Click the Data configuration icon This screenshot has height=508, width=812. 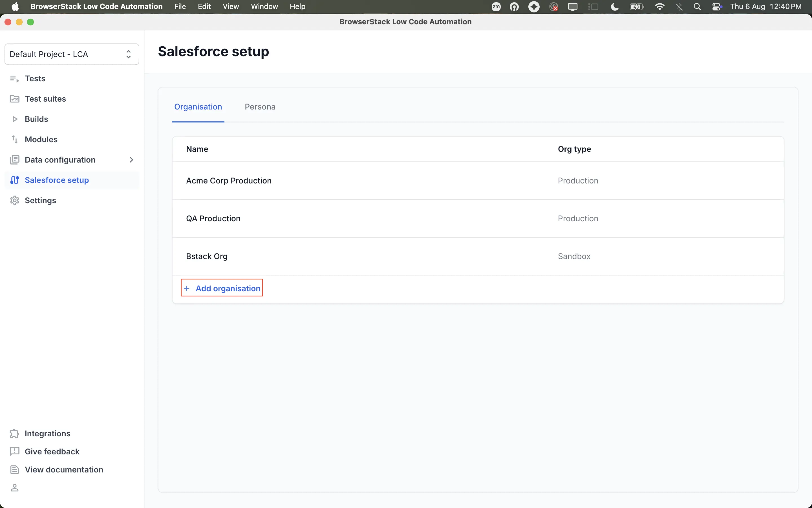[14, 159]
